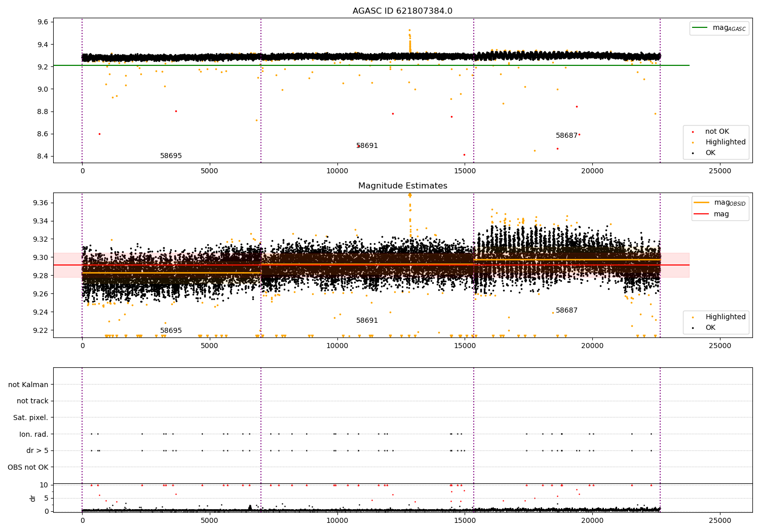Click the 8.4 tick on the top y-axis

click(x=43, y=157)
